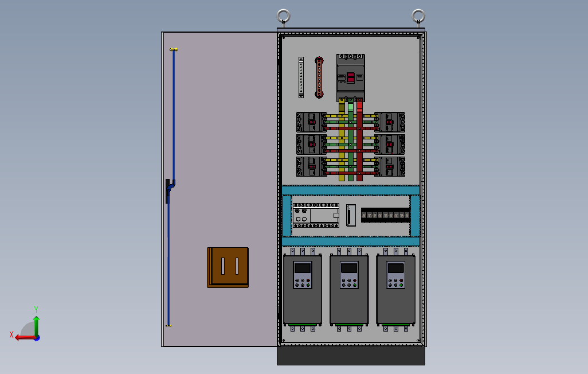The width and height of the screenshot is (588, 374).
Task: Select the right soft starter unit
Action: click(x=395, y=290)
